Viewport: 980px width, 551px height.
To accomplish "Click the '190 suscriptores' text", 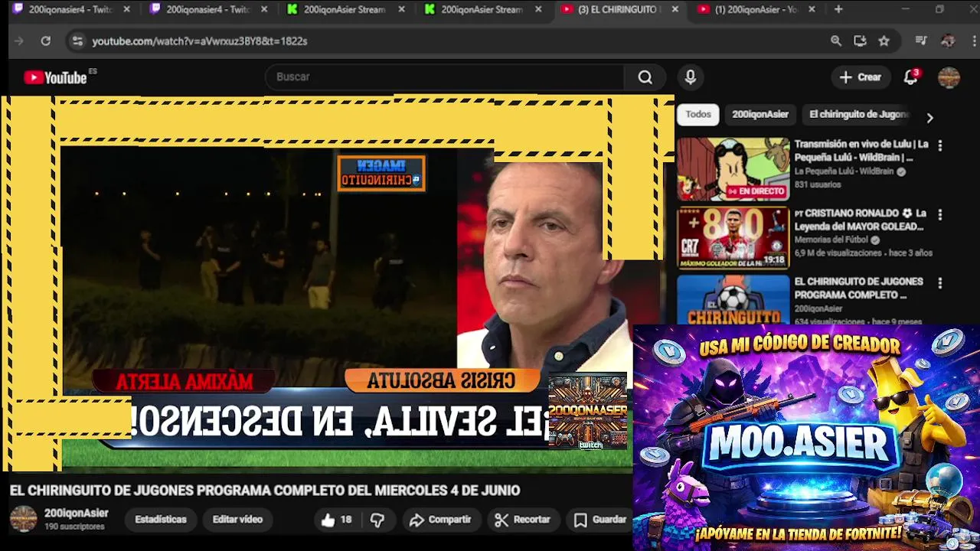I will tap(74, 527).
